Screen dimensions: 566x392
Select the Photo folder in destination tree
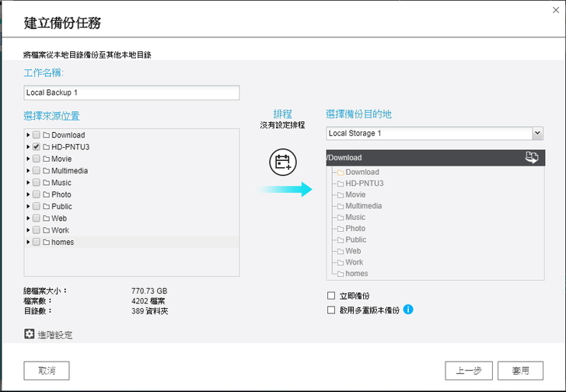(x=355, y=229)
